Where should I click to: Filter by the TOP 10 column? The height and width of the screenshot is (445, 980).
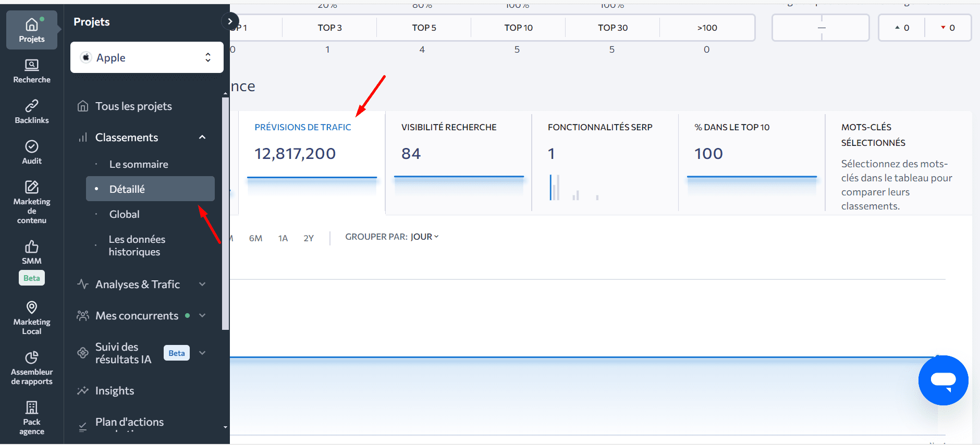518,28
